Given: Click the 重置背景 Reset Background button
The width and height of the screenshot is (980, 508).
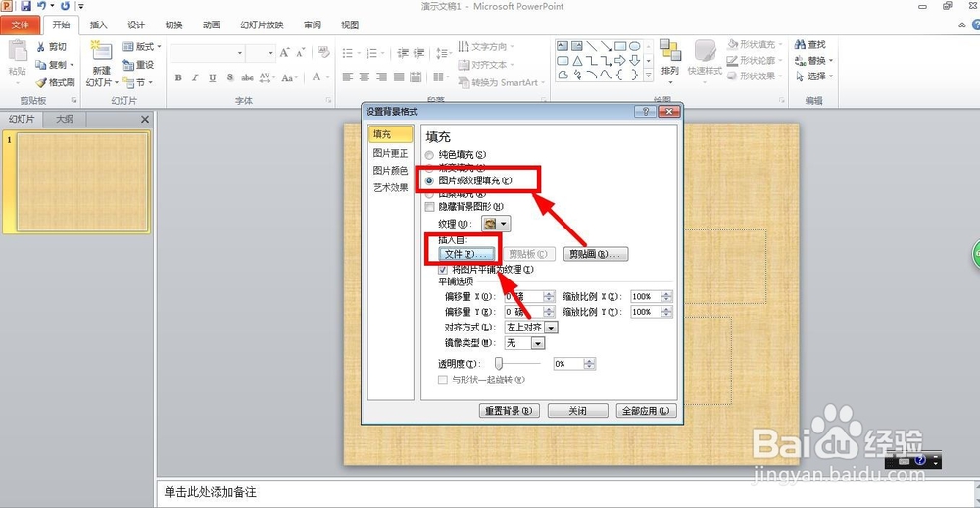Looking at the screenshot, I should click(x=508, y=411).
